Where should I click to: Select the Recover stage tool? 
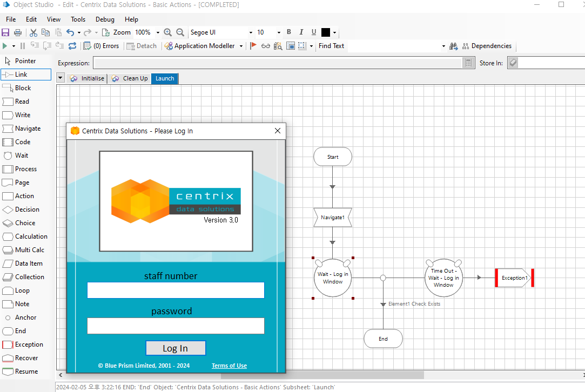click(x=26, y=358)
